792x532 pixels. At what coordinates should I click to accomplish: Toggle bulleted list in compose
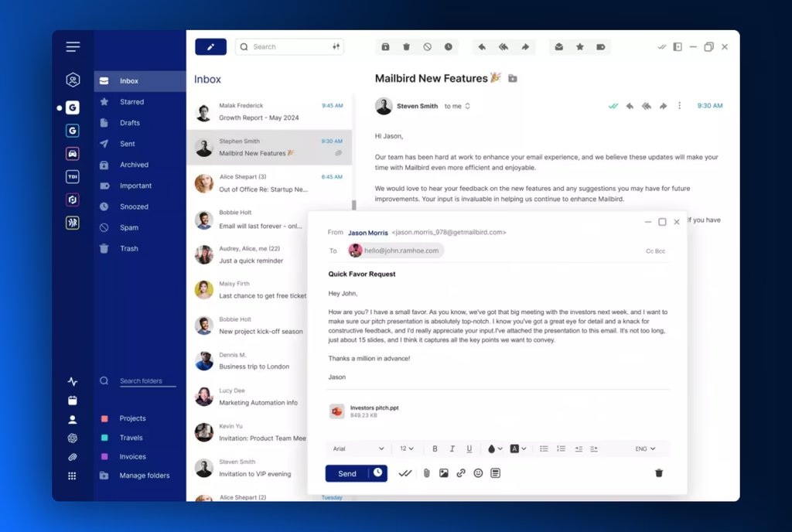[x=544, y=448]
